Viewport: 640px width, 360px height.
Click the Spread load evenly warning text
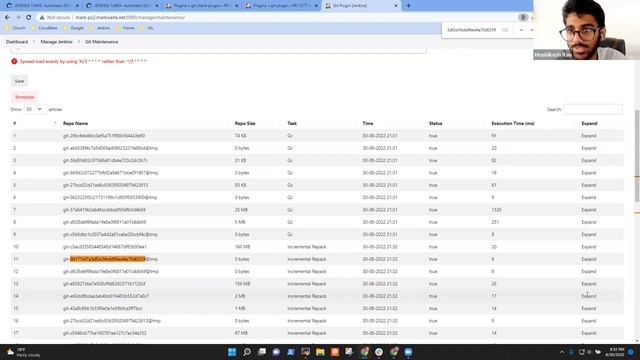point(83,61)
